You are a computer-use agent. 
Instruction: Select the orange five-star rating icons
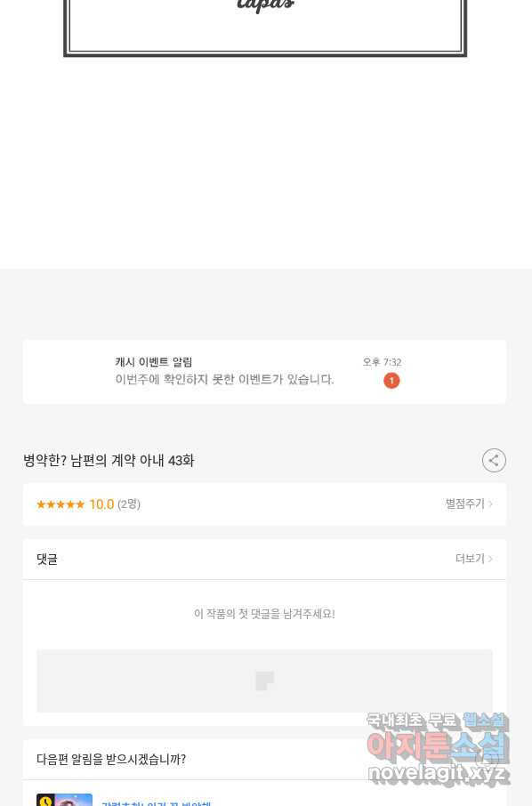coord(60,504)
